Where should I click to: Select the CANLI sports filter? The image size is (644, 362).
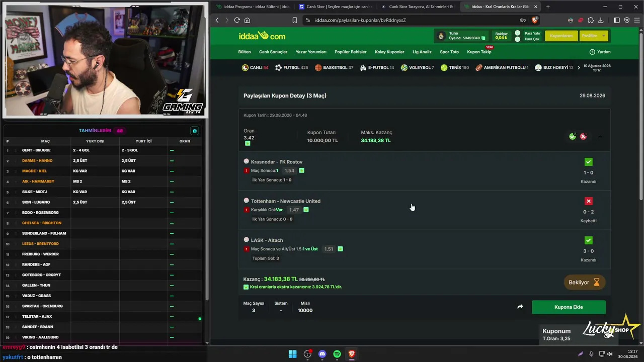pyautogui.click(x=255, y=67)
